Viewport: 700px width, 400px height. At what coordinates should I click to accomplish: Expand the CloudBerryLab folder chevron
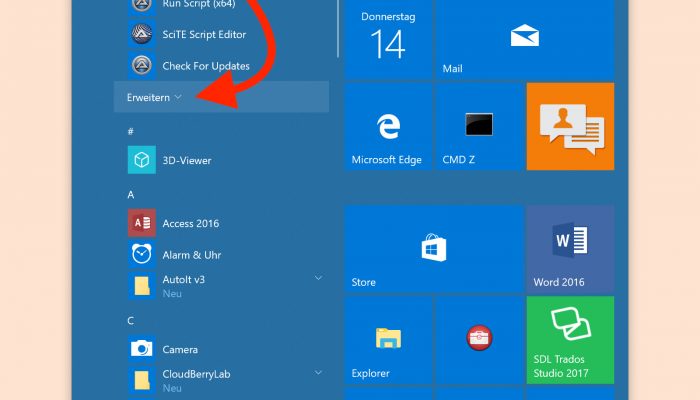point(318,373)
